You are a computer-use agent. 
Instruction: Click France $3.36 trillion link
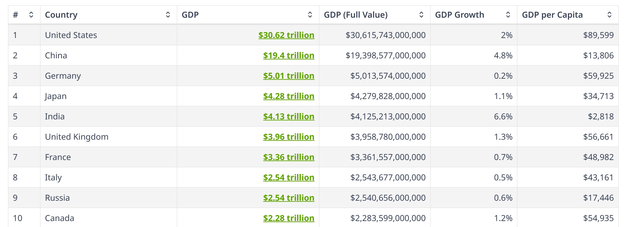pos(289,157)
